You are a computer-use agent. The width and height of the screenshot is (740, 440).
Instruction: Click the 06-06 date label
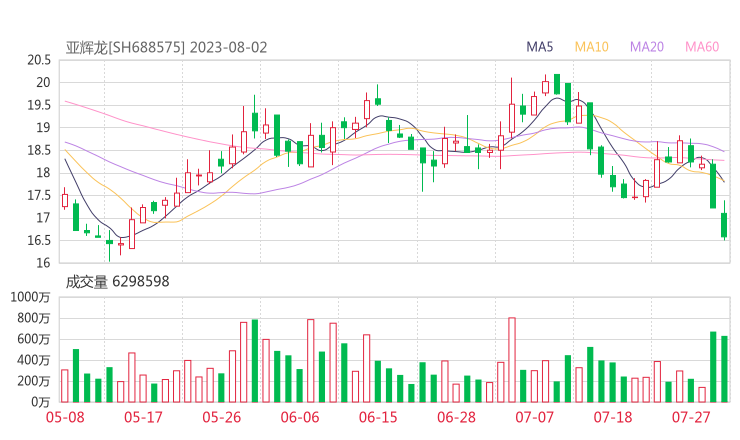coord(300,417)
